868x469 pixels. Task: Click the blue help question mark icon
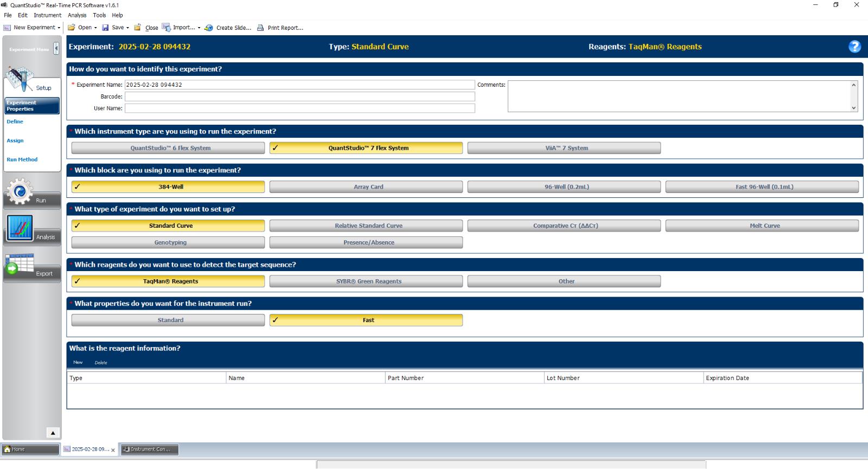[854, 47]
